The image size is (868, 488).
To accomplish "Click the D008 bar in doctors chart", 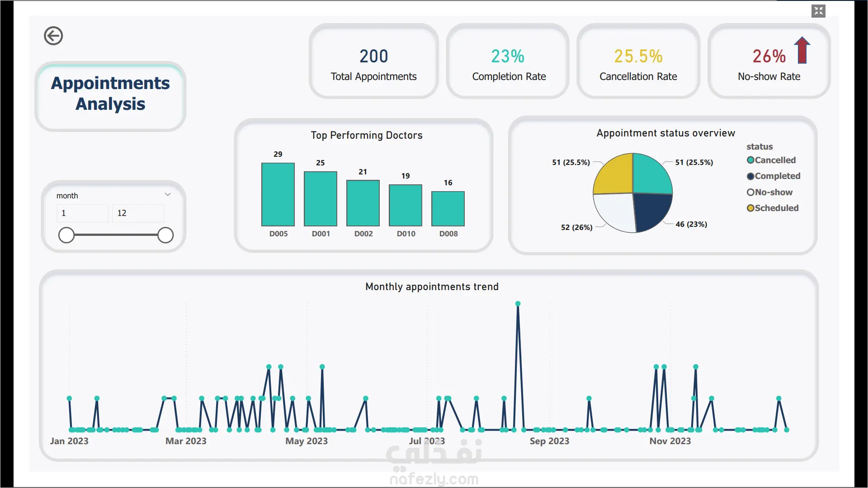I will point(448,208).
